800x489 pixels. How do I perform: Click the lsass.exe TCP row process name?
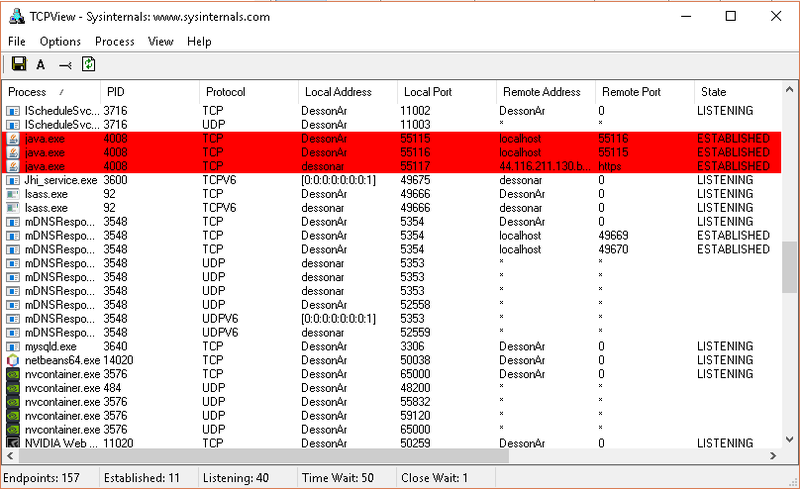46,194
